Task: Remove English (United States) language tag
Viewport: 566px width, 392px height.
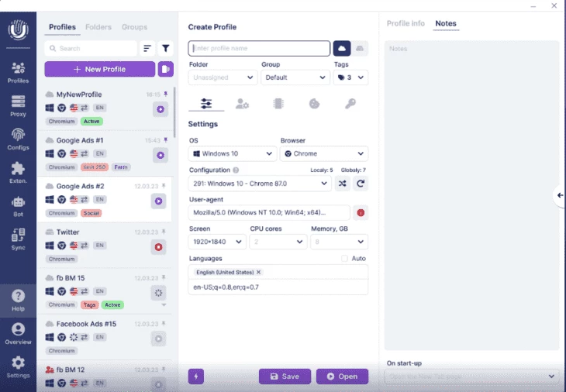Action: pyautogui.click(x=259, y=273)
